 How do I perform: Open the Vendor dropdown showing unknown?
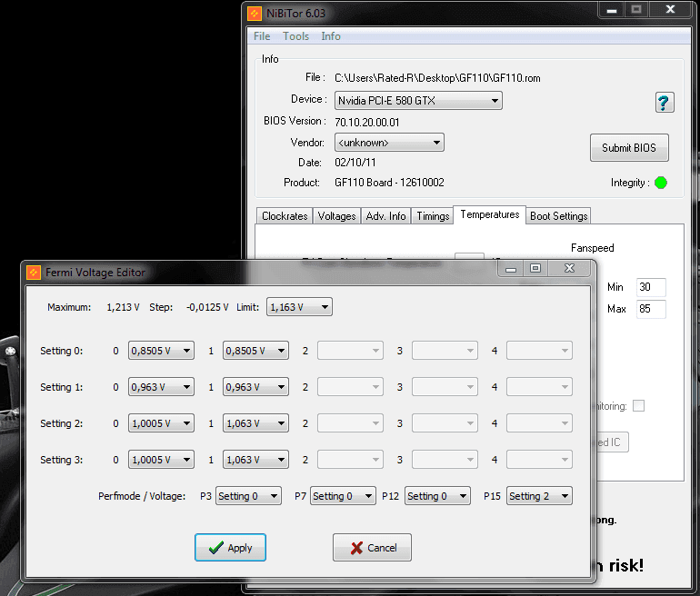coord(389,143)
